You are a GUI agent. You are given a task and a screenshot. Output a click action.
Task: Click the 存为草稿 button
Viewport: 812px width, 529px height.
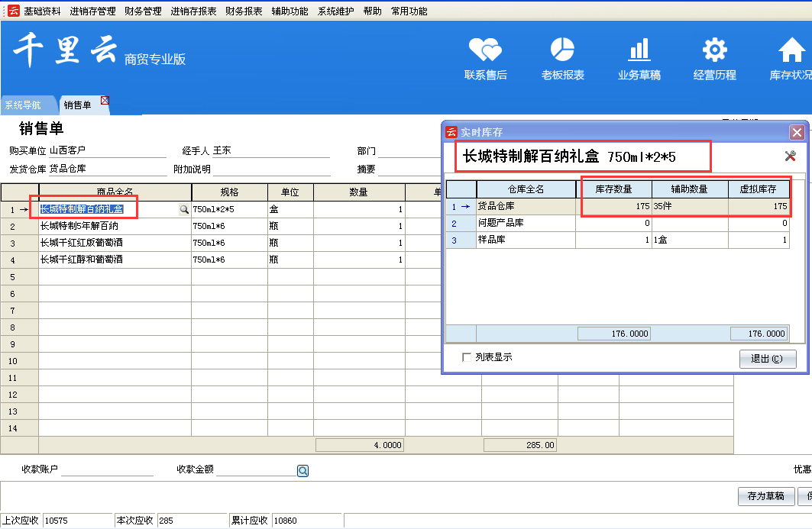point(766,496)
